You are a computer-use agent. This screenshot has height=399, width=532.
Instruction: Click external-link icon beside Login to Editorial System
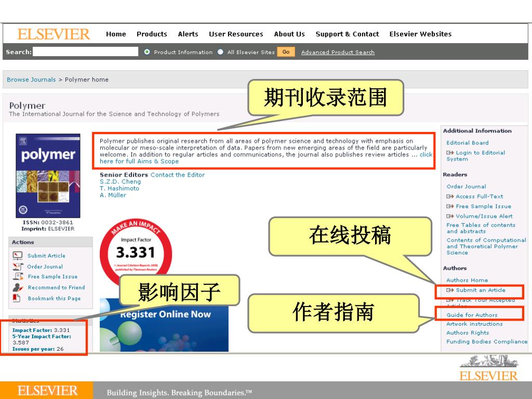pyautogui.click(x=450, y=153)
